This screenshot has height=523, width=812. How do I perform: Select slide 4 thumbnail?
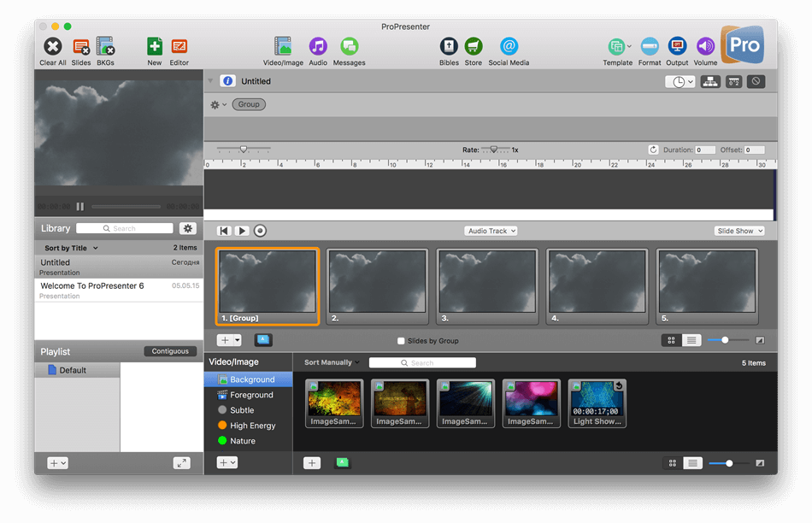[x=597, y=286]
